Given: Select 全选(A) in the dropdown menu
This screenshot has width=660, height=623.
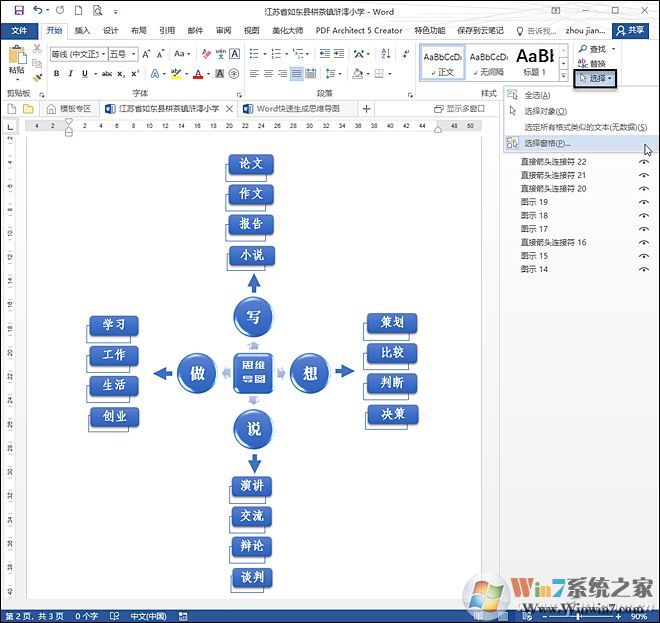Looking at the screenshot, I should [x=538, y=95].
